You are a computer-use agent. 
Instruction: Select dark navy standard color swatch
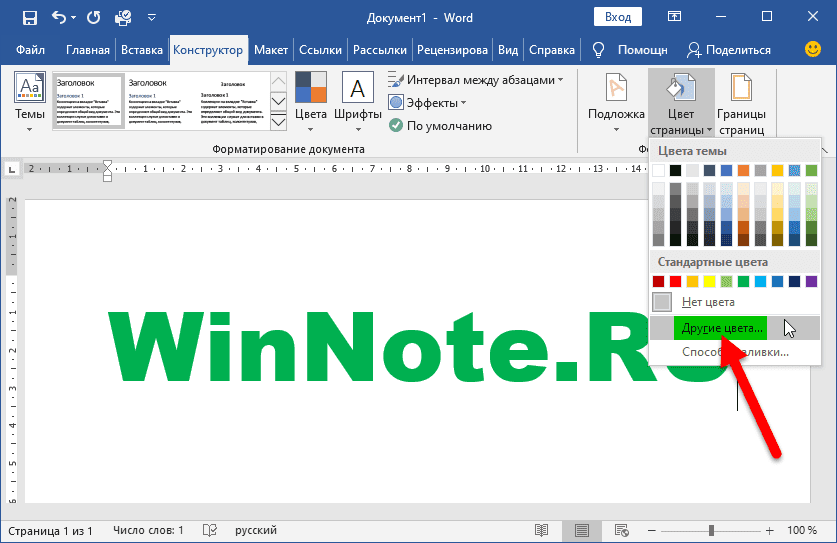point(794,281)
